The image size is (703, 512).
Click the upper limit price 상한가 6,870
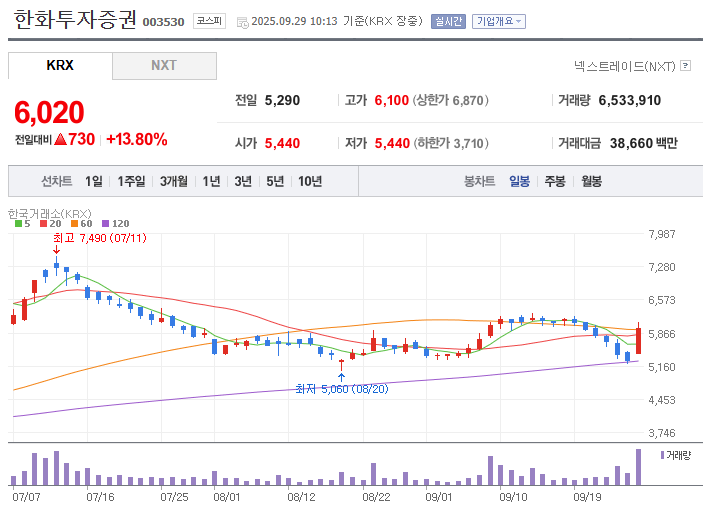[x=451, y=100]
